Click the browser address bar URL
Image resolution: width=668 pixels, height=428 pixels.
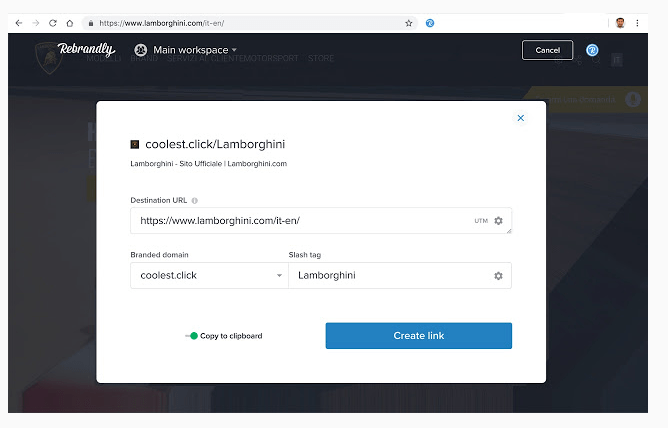pos(162,23)
